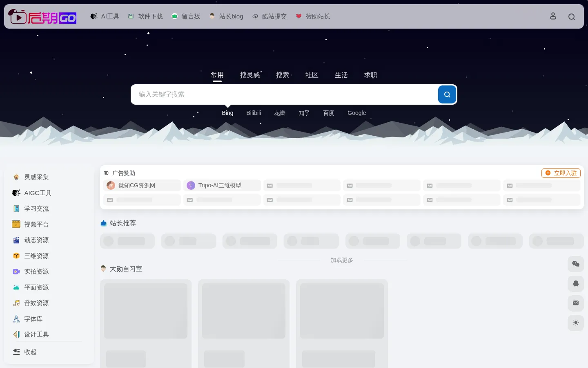The width and height of the screenshot is (588, 368).
Task: Open the WeChat contact icon
Action: tap(576, 264)
